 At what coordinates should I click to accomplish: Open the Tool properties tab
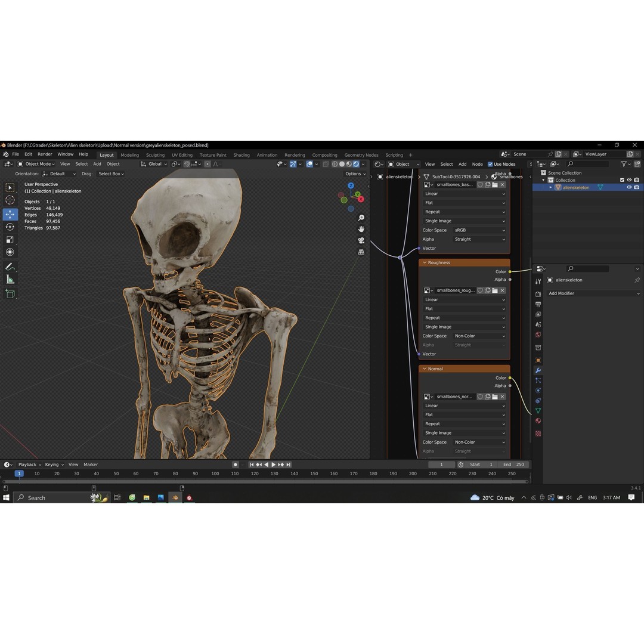[x=538, y=281]
